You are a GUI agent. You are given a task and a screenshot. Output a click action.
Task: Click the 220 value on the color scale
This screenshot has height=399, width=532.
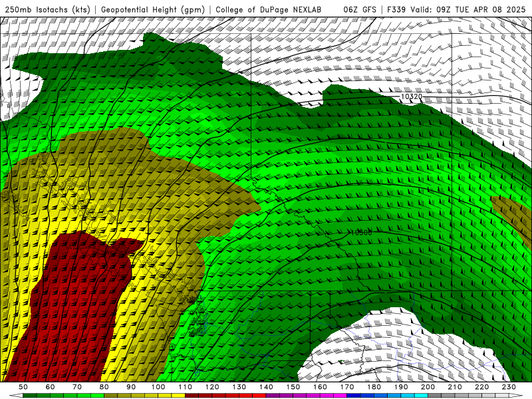click(481, 387)
